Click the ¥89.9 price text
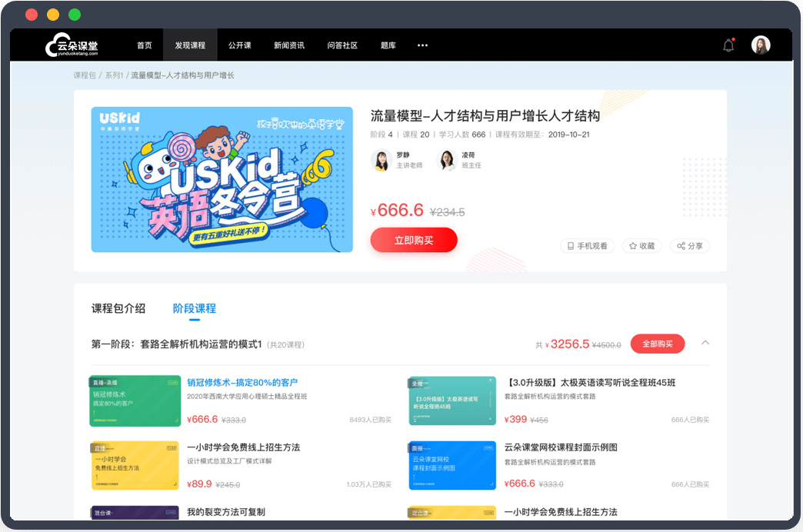803x532 pixels. [199, 484]
